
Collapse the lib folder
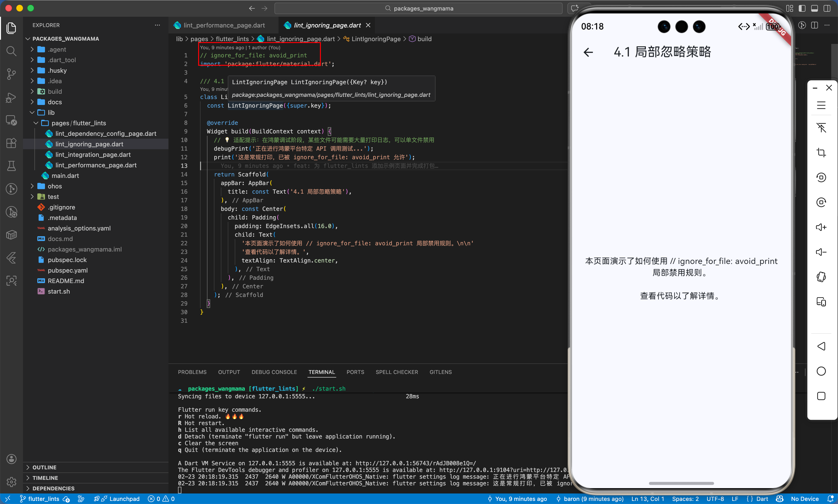[51, 112]
